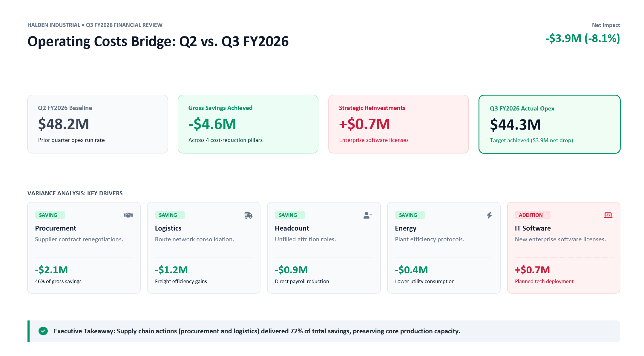Viewport: 644px width, 356px height.
Task: Click 'Supplier contract renegotiations.' description
Action: 79,239
